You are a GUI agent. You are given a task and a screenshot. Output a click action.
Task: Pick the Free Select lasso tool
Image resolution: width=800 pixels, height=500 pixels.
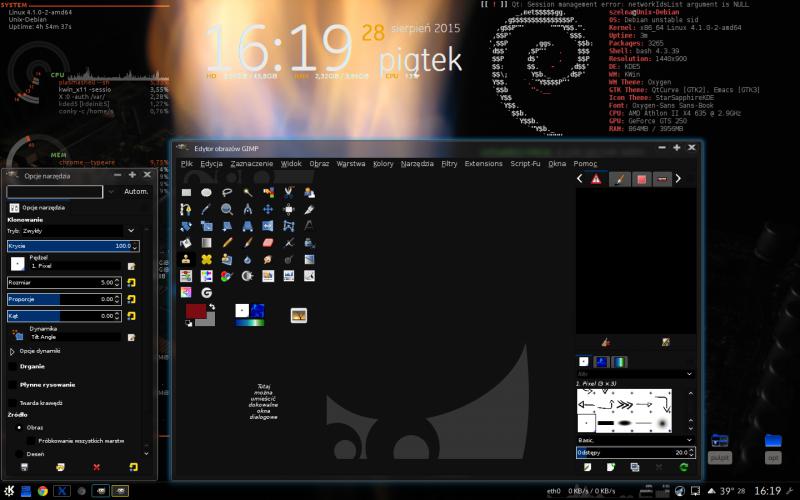(227, 192)
